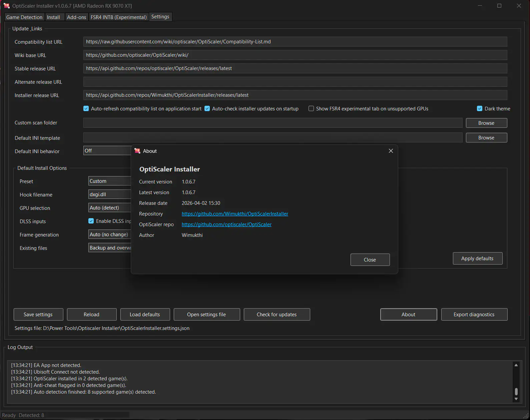Click Open settings file button

pos(206,314)
